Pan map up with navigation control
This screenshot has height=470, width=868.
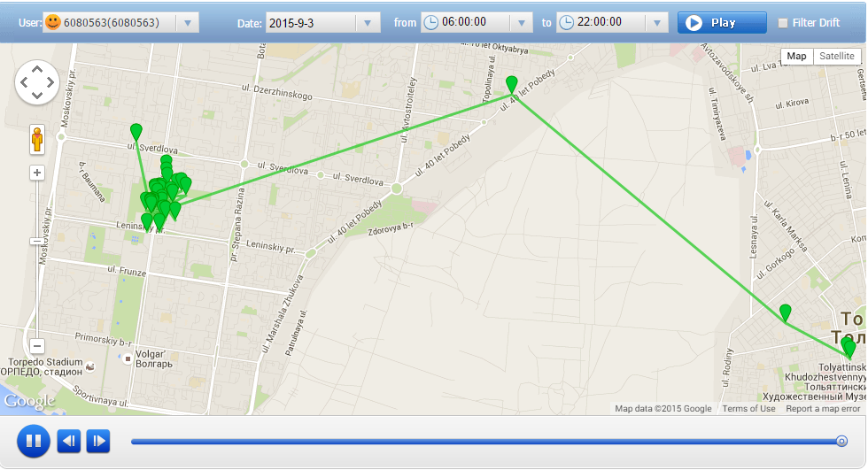pos(37,69)
